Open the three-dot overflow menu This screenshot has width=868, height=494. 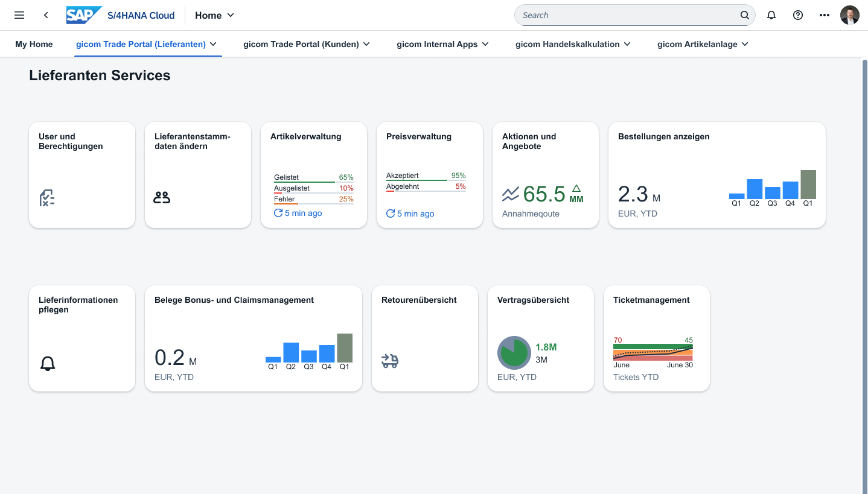[x=825, y=15]
